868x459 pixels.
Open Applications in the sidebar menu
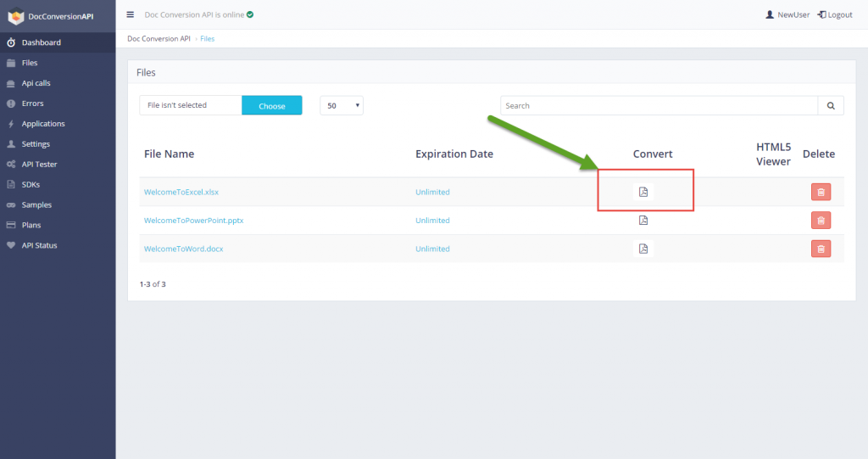coord(58,124)
